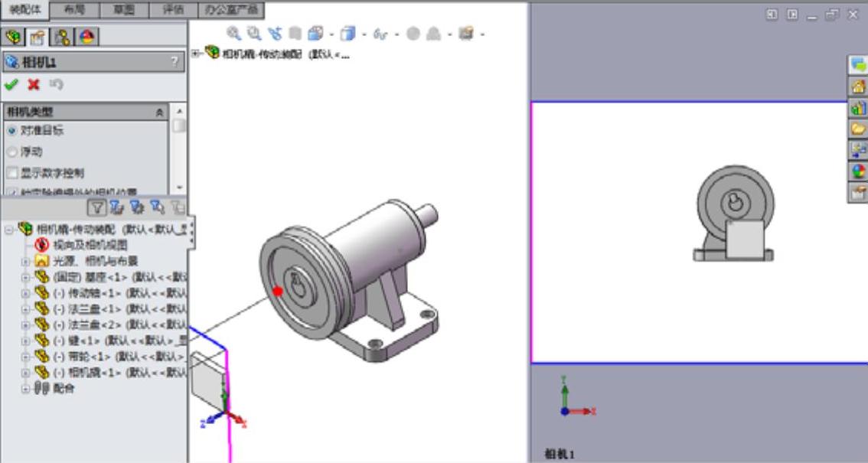The width and height of the screenshot is (868, 463).
Task: Select the 对准目标 radio button
Action: tap(11, 131)
